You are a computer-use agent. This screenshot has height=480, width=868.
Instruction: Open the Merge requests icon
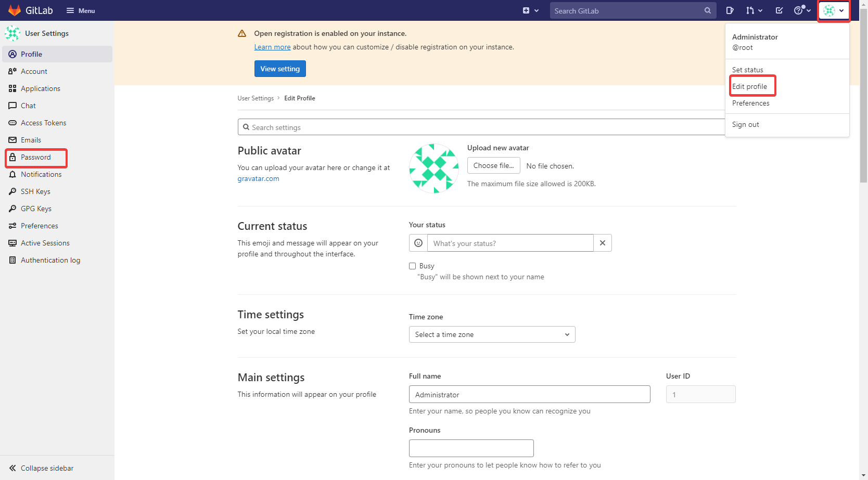click(751, 10)
